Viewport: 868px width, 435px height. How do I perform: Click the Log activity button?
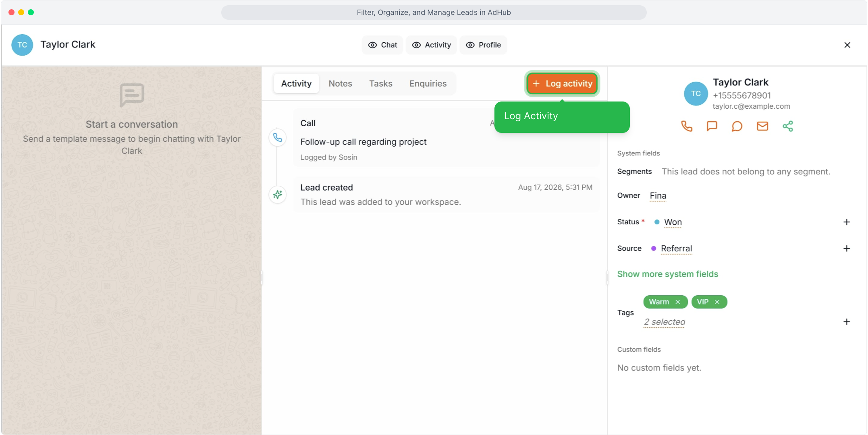(562, 83)
